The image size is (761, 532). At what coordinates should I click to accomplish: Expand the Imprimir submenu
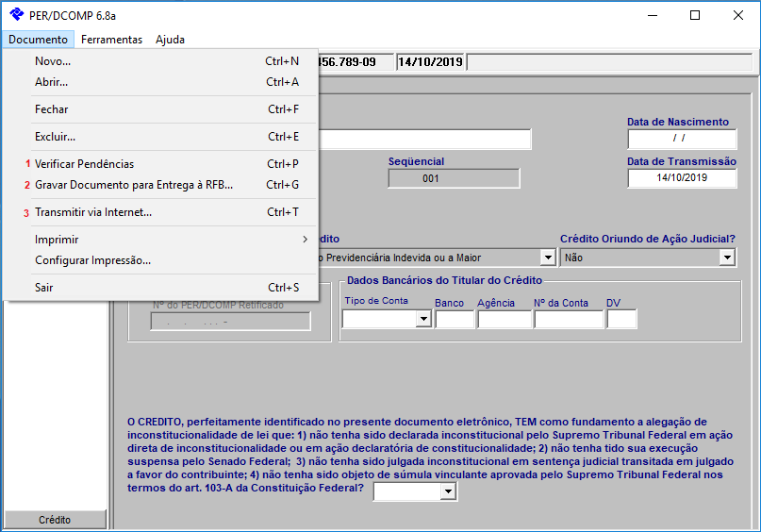(57, 240)
